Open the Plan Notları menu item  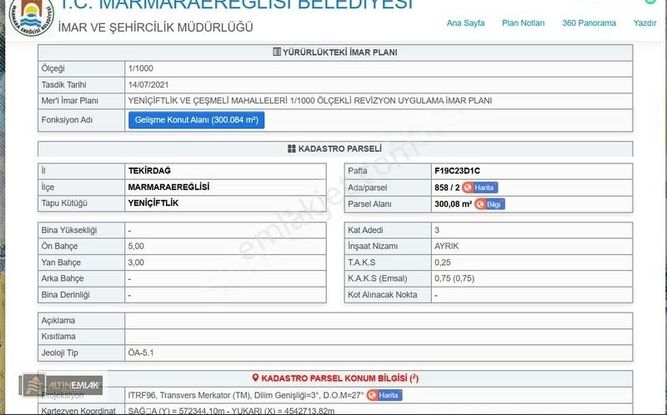pyautogui.click(x=523, y=22)
